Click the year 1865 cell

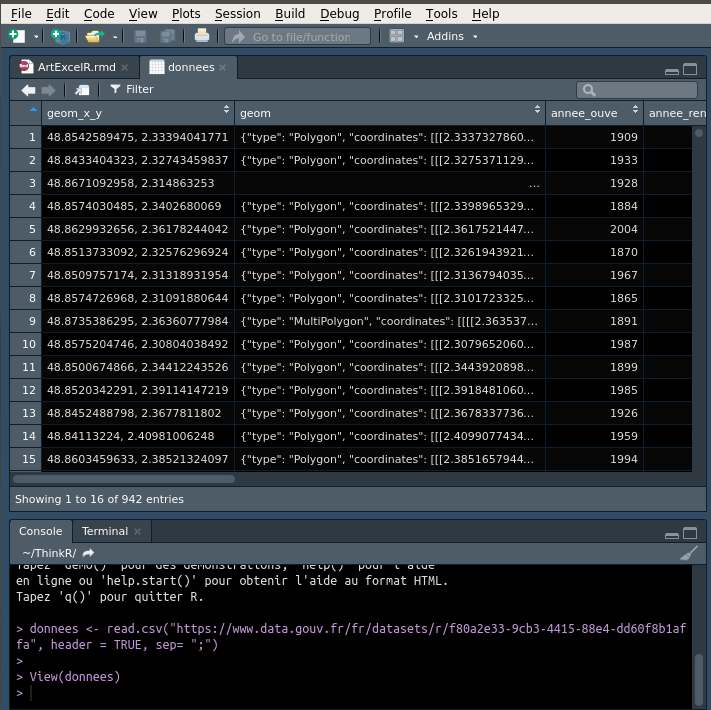(594, 298)
